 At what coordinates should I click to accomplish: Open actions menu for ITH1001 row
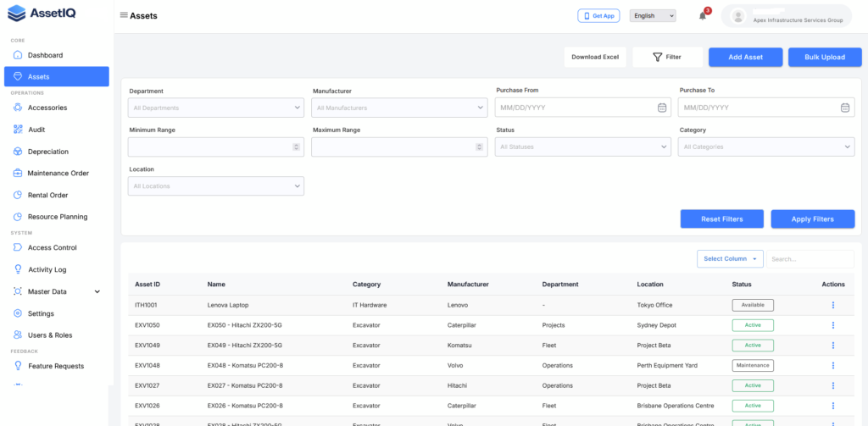(833, 305)
